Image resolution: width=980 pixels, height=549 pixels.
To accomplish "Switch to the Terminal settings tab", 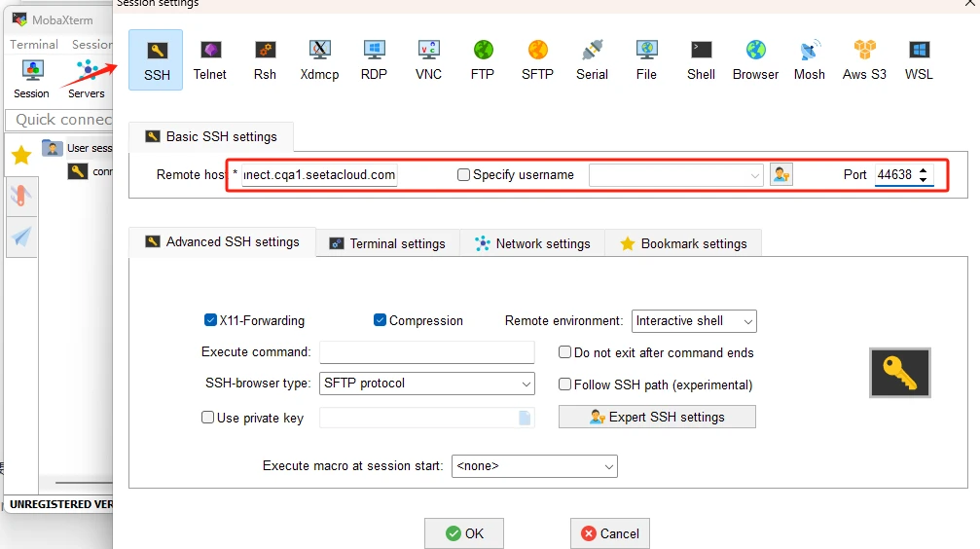I will pos(387,244).
